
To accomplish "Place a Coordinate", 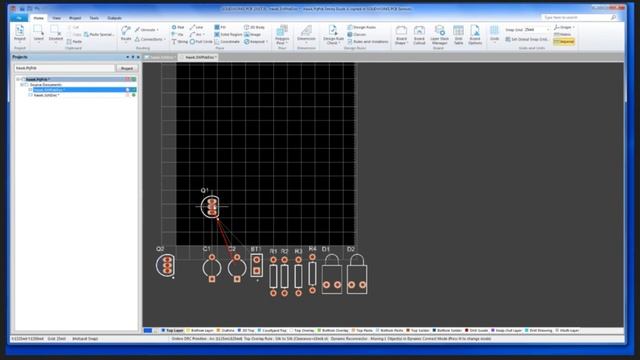I will pyautogui.click(x=227, y=42).
